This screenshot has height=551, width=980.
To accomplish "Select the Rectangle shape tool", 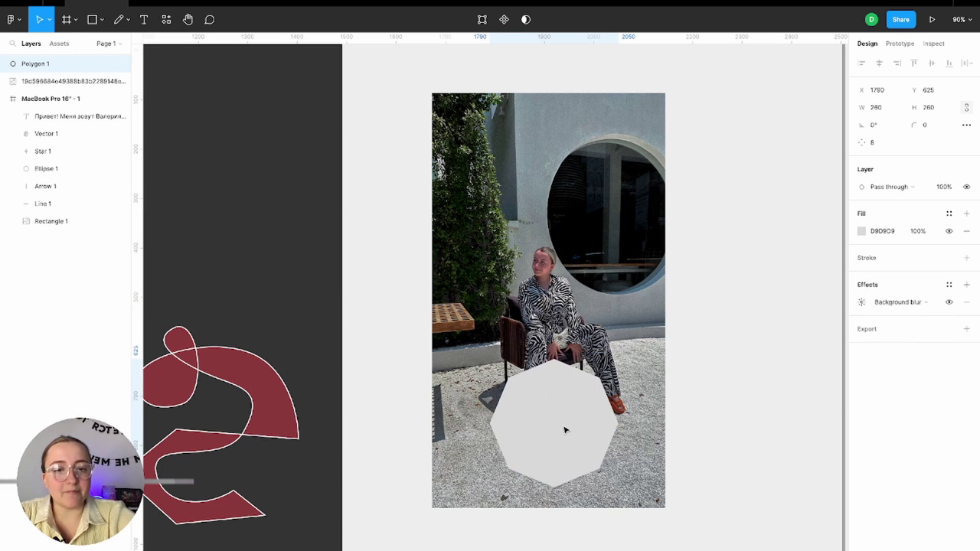I will coord(92,19).
